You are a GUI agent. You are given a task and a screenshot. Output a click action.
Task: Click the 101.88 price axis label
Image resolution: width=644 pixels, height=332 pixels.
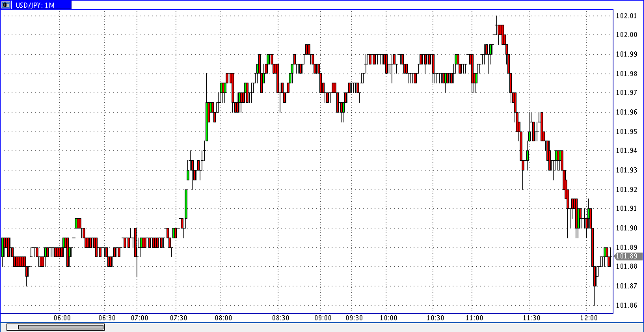tap(626, 267)
